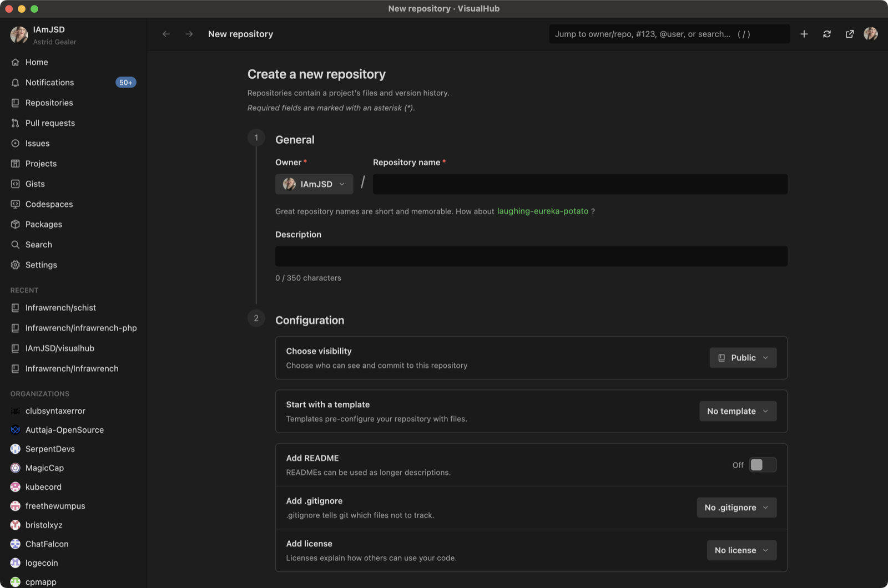The image size is (888, 588).
Task: Open the ChatFalcon organization
Action: [x=73, y=544]
